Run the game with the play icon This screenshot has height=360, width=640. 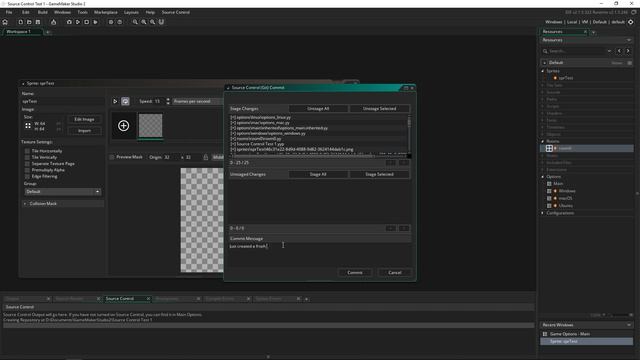point(78,22)
